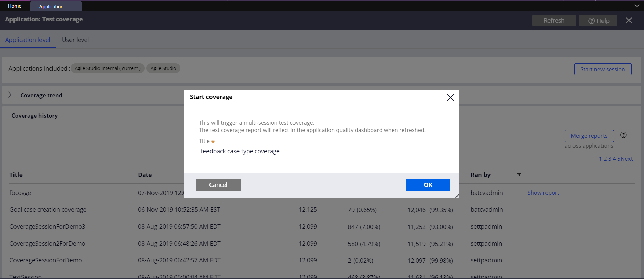This screenshot has width=644, height=279.
Task: Click the 11,252 (93.00%) uncovered cell
Action: 430,227
